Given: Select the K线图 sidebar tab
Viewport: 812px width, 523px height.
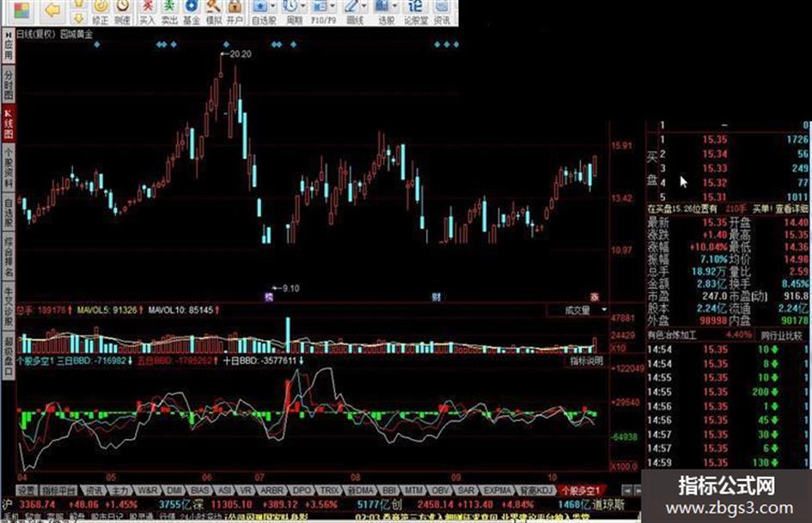Looking at the screenshot, I should (9, 125).
